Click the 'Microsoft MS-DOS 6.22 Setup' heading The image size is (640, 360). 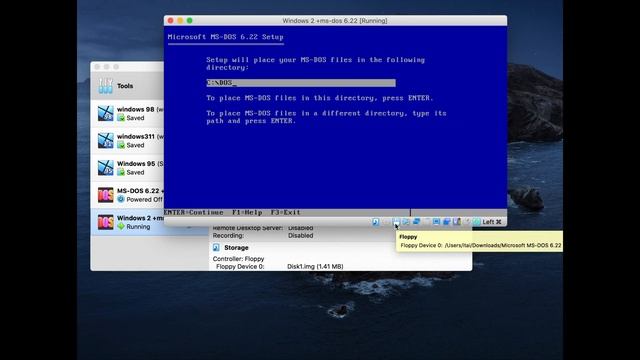click(x=225, y=37)
